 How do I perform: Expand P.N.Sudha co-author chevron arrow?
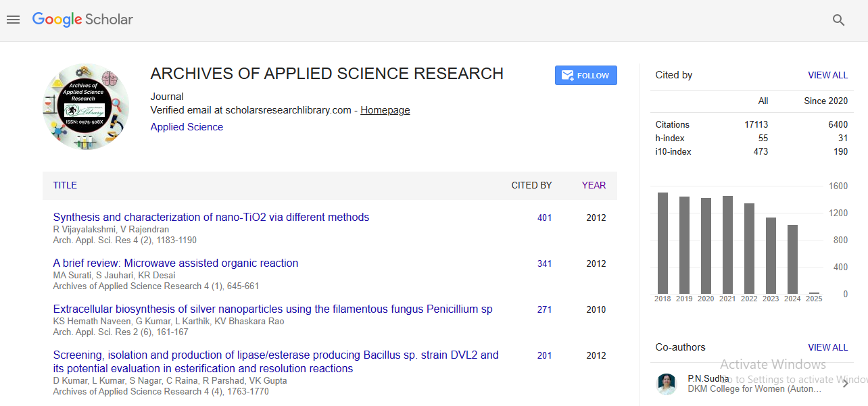pos(845,384)
